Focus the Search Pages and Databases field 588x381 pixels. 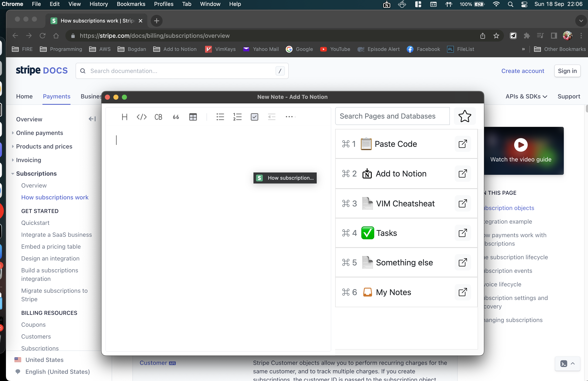392,116
